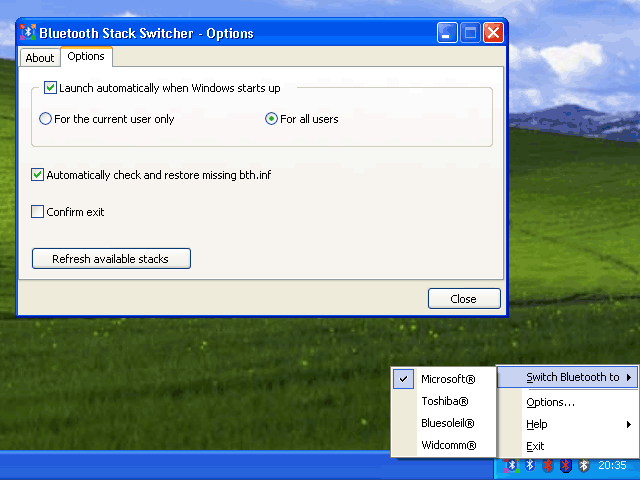Choose Exit from the tray menu
Viewport: 640px width, 480px height.
click(567, 446)
